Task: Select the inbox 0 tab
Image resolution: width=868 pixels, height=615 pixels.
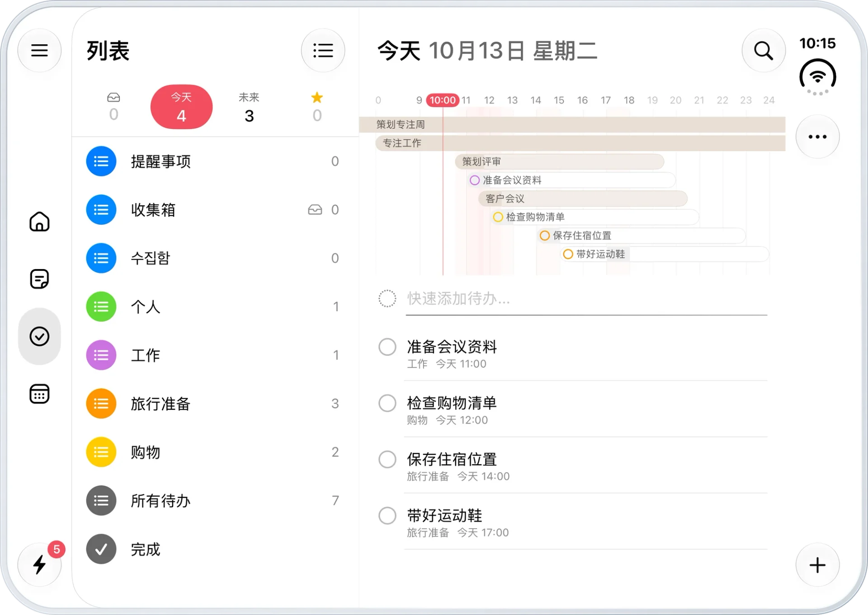Action: tap(113, 107)
